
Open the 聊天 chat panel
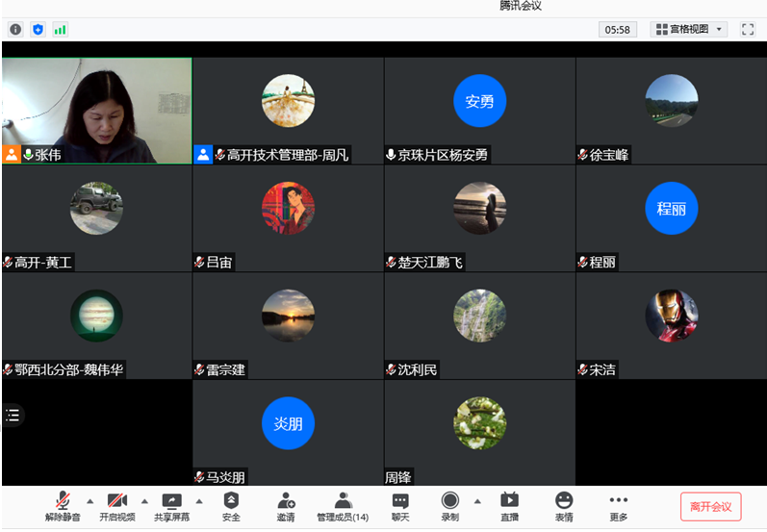coord(400,506)
